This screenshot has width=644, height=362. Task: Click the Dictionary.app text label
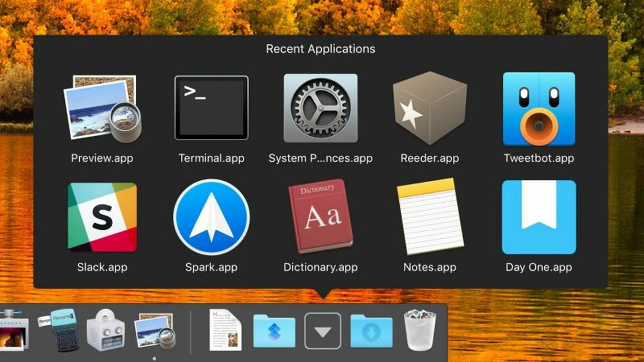[x=320, y=267]
